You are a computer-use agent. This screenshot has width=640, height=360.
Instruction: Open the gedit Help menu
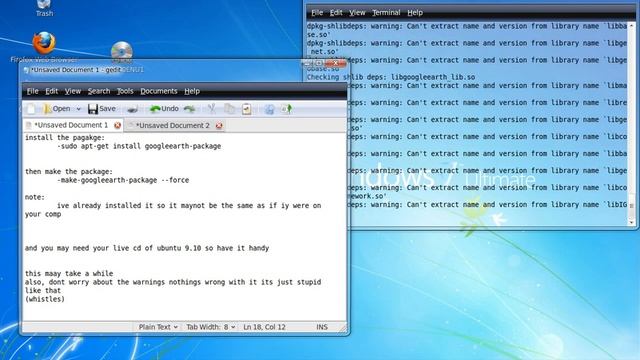pos(192,91)
